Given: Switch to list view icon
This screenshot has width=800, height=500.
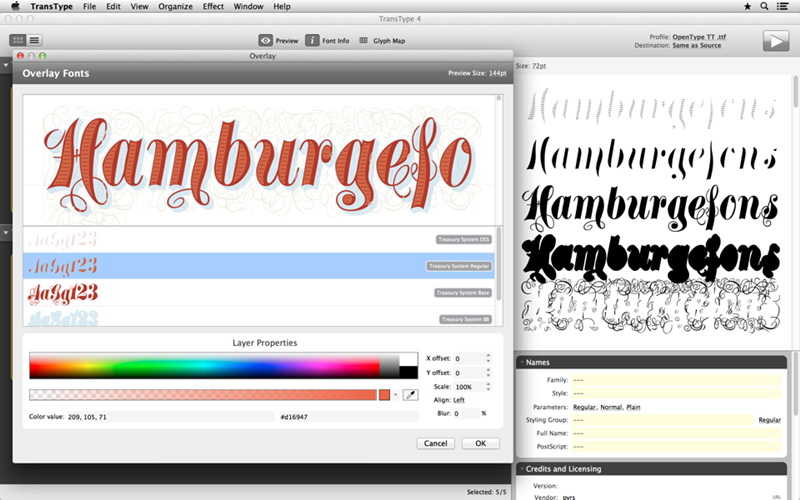Looking at the screenshot, I should click(34, 40).
